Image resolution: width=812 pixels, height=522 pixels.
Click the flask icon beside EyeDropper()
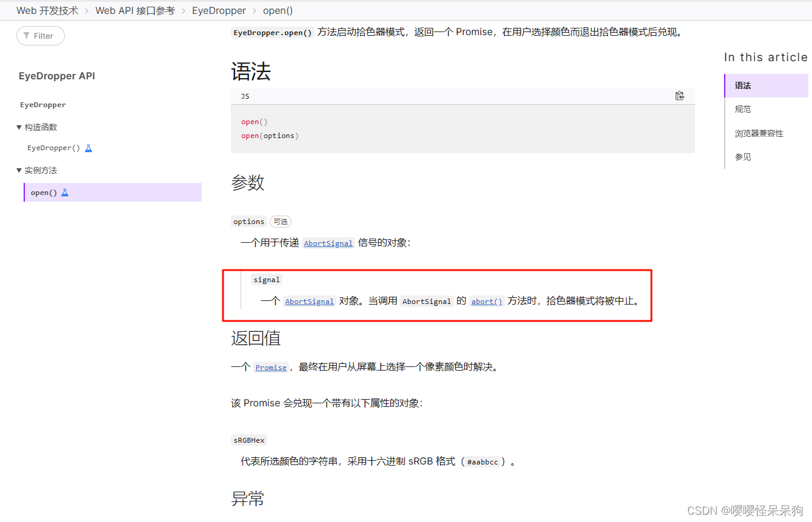pyautogui.click(x=88, y=148)
